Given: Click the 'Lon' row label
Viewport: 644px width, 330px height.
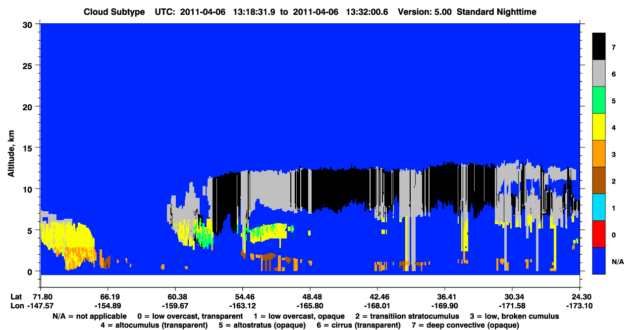Looking at the screenshot, I should pyautogui.click(x=16, y=306).
